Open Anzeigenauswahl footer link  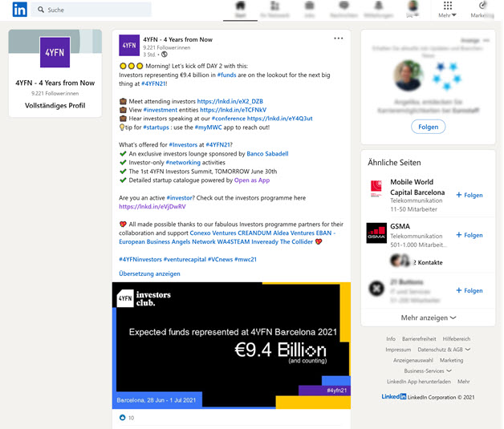coord(413,360)
